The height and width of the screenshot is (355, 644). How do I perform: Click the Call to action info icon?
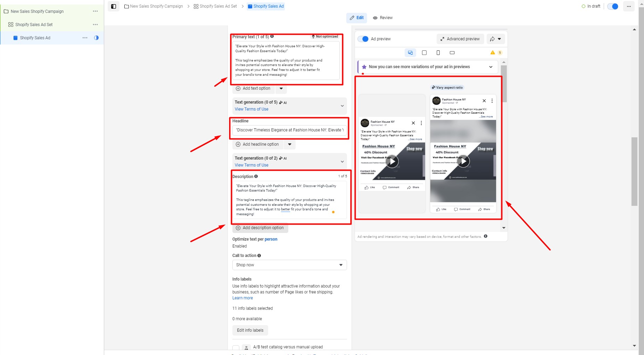coord(259,256)
